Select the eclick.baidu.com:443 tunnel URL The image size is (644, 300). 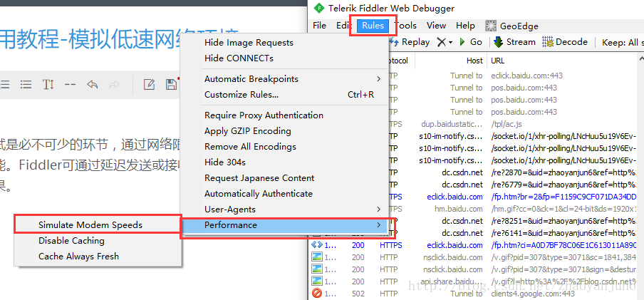[x=527, y=76]
